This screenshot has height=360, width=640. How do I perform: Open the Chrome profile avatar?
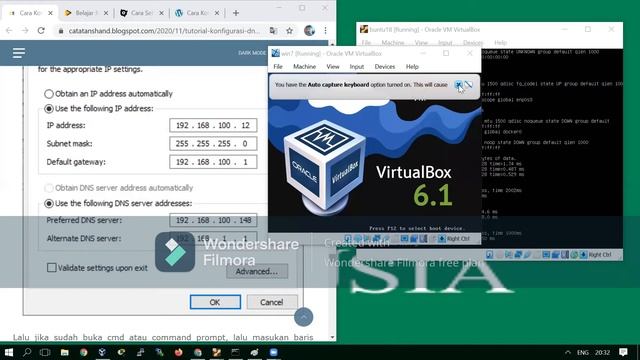tap(309, 31)
